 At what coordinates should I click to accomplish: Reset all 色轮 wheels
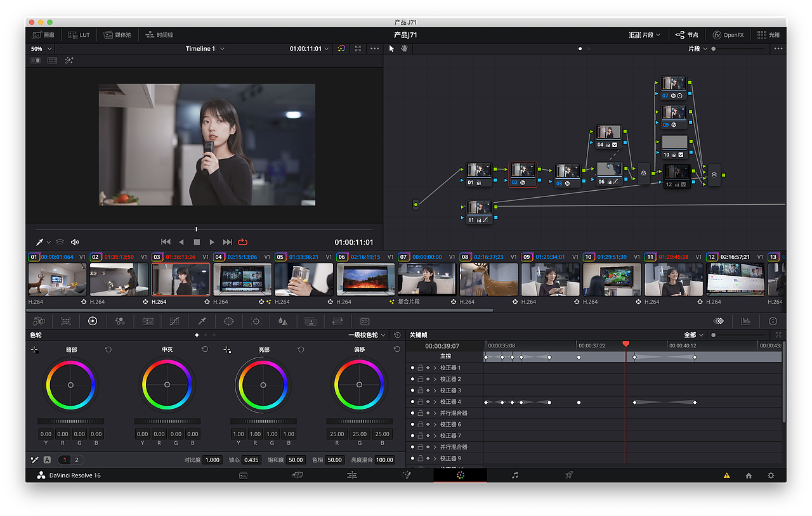pyautogui.click(x=397, y=335)
